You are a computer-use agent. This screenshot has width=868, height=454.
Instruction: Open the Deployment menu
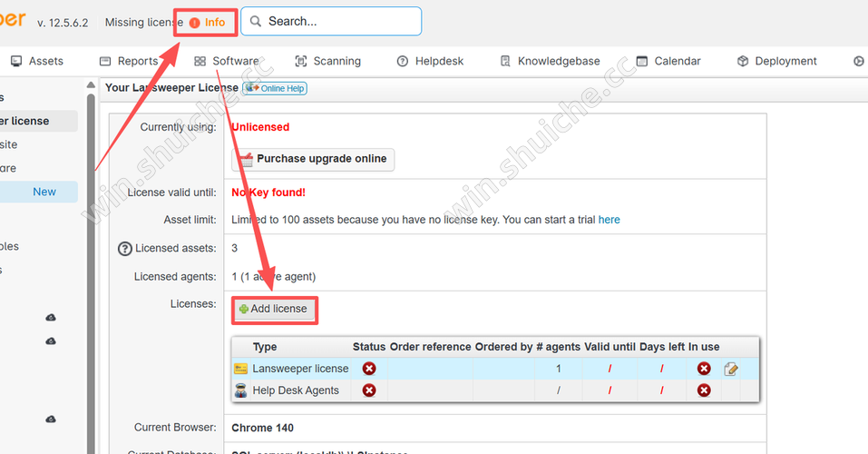(776, 61)
